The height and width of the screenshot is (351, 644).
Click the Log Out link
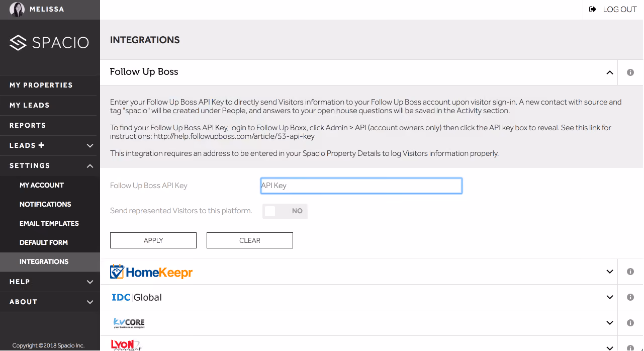click(x=620, y=10)
